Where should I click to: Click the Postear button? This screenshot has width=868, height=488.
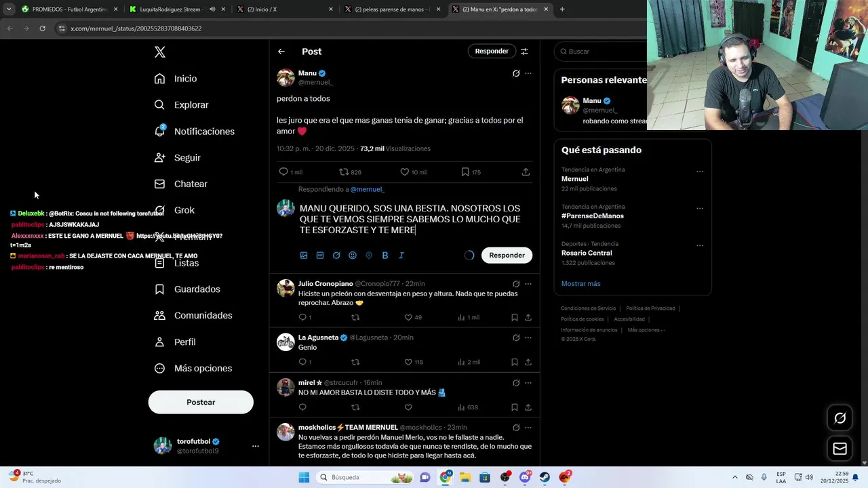(x=201, y=402)
